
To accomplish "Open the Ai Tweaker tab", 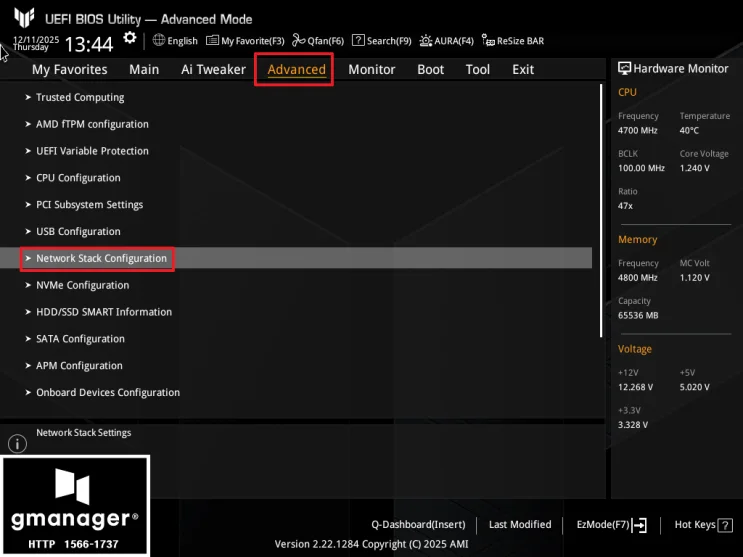I will pyautogui.click(x=213, y=69).
